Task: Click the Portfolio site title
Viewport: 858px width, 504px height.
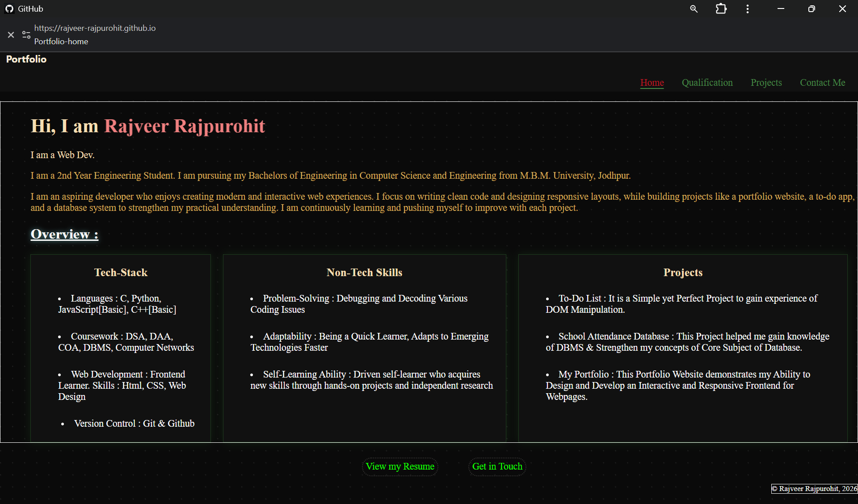Action: pos(26,59)
